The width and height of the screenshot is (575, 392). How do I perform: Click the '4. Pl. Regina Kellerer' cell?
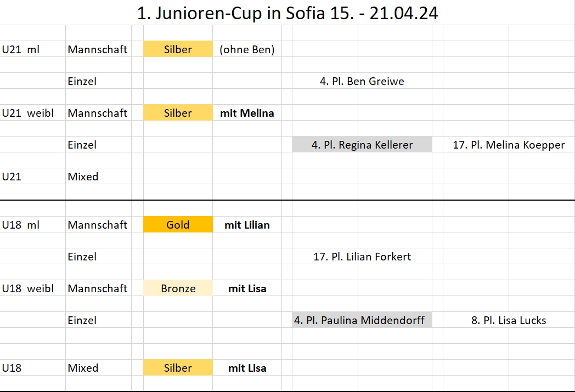(x=362, y=145)
